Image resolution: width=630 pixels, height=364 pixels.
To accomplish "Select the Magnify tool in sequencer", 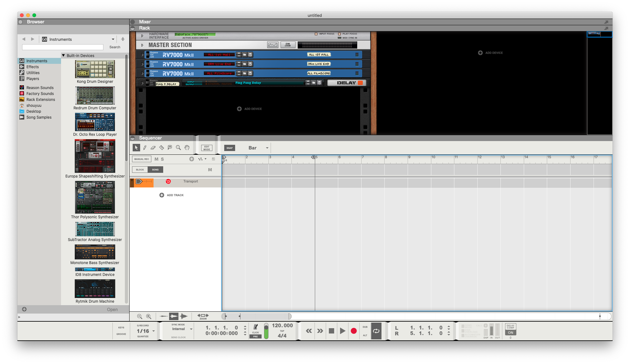I will pos(178,148).
